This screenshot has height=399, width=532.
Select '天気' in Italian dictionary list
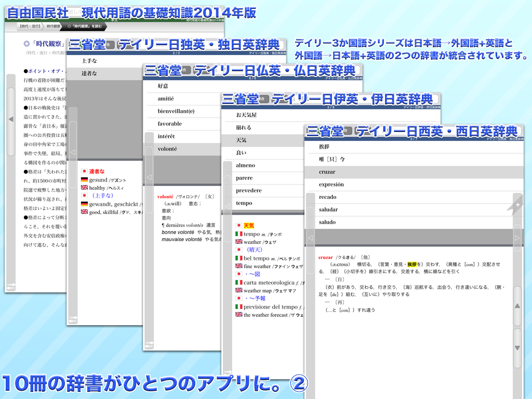pyautogui.click(x=263, y=140)
